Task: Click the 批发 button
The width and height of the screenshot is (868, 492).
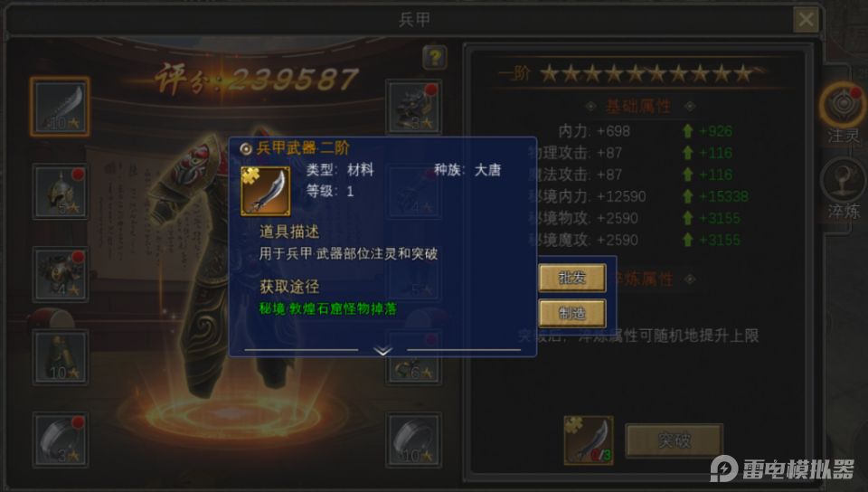Action: coord(572,278)
